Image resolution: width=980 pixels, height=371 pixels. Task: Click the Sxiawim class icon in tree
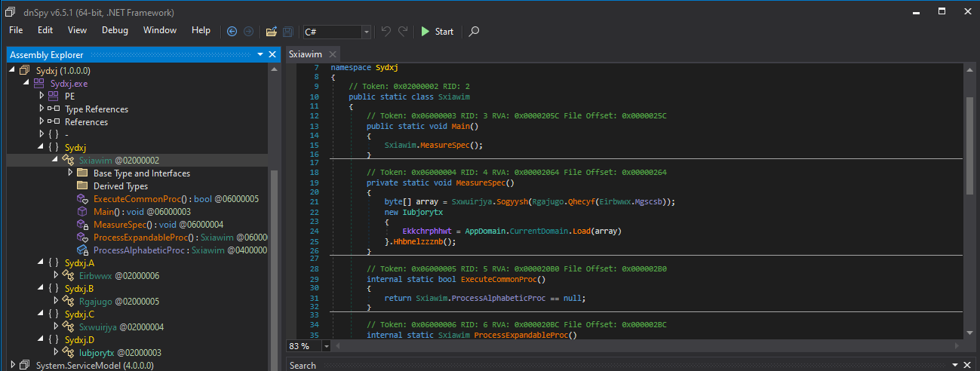coord(69,160)
